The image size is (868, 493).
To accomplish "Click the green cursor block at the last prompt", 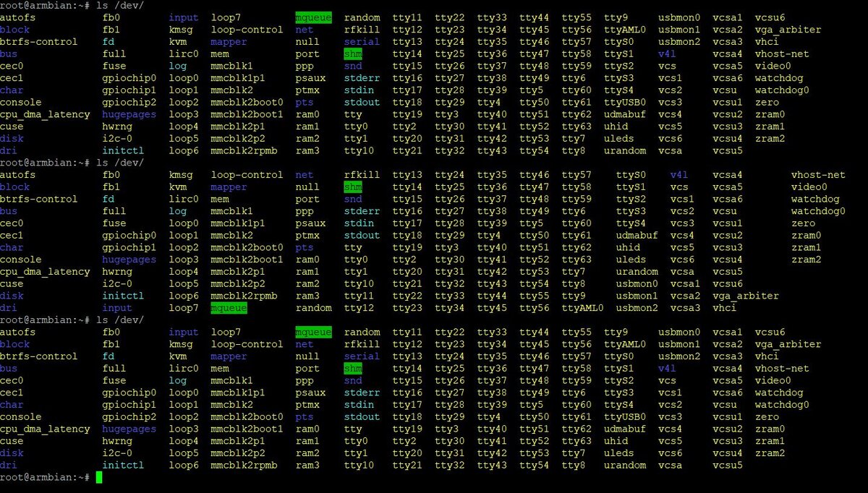I will coord(99,477).
